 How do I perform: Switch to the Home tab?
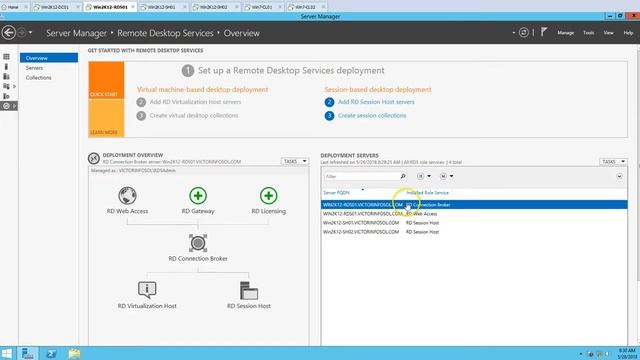pos(13,7)
